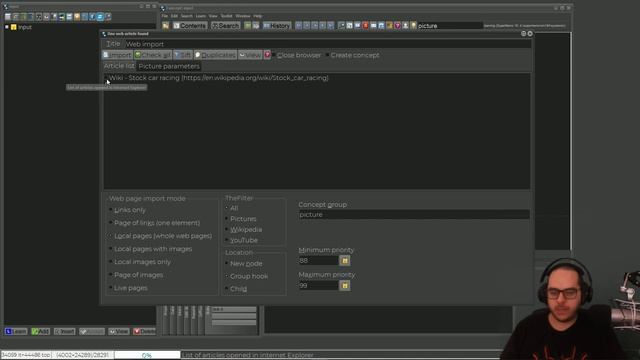640x360 pixels.
Task: Open the Window menu
Action: 243,16
